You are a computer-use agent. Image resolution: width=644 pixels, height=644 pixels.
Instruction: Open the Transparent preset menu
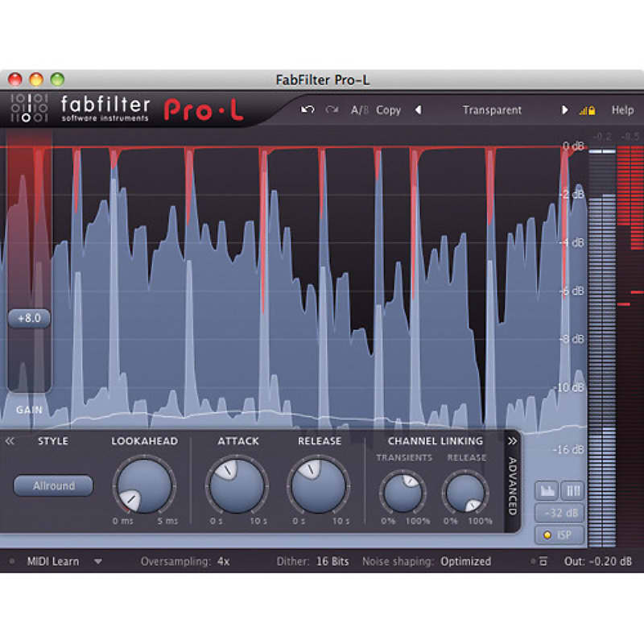(492, 109)
